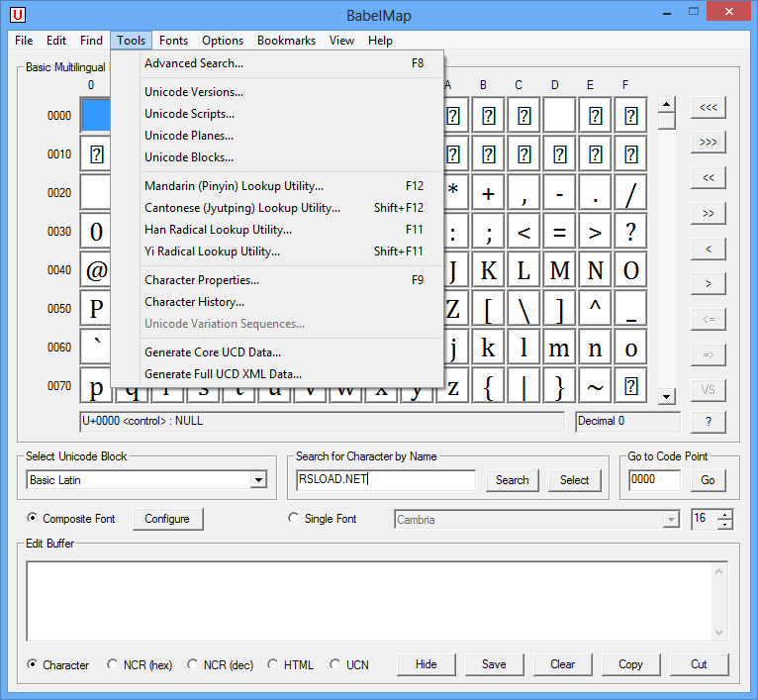The height and width of the screenshot is (700, 758).
Task: Click scroll thumb of character grid scrollbar
Action: [667, 121]
